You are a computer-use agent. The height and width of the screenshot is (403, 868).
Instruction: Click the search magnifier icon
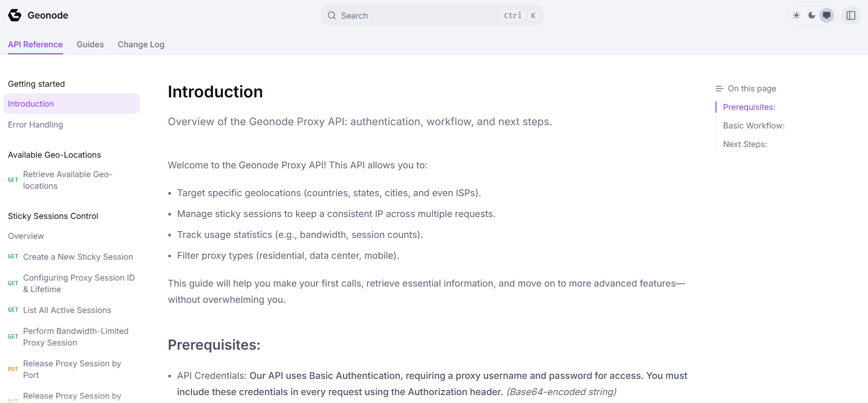pos(332,15)
